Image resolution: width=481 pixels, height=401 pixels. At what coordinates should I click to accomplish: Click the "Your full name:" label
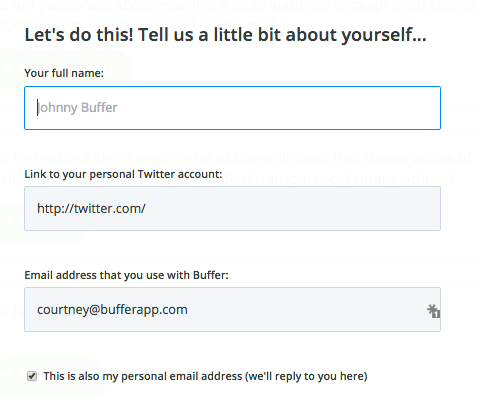[64, 73]
